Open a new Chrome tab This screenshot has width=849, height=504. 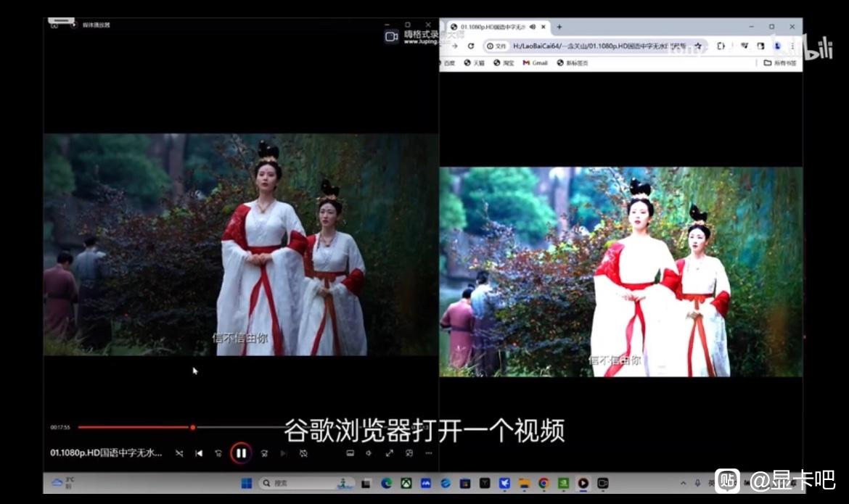coord(559,27)
